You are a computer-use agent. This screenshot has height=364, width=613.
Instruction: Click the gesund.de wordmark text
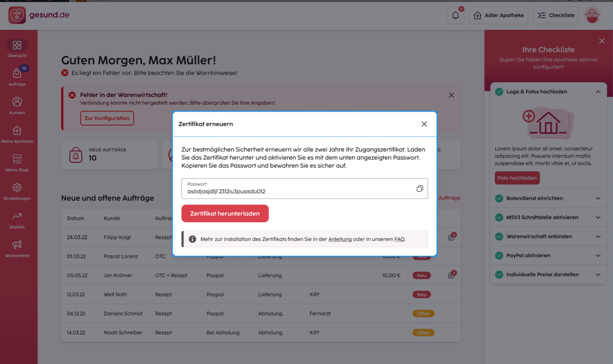(x=49, y=15)
